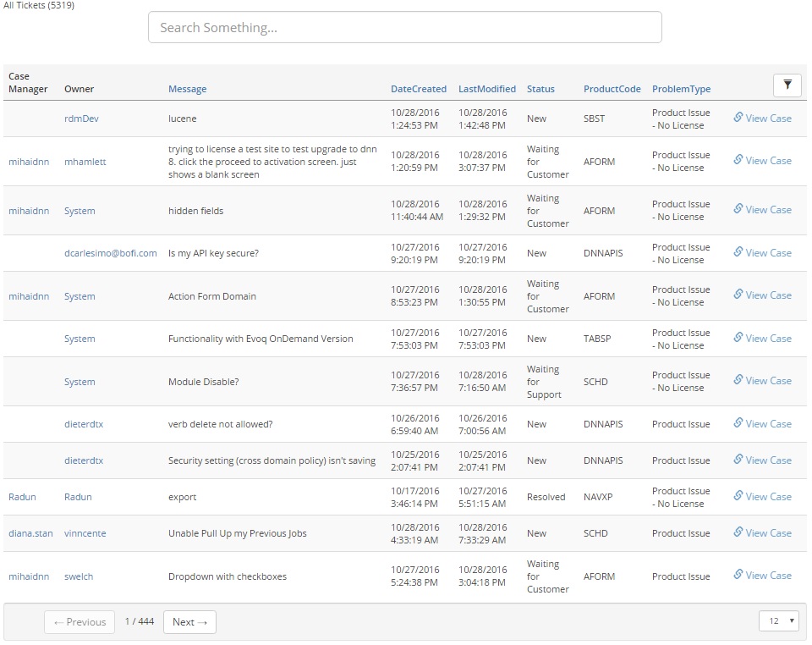
Task: Sort by the DateCreated column header
Action: 418,89
